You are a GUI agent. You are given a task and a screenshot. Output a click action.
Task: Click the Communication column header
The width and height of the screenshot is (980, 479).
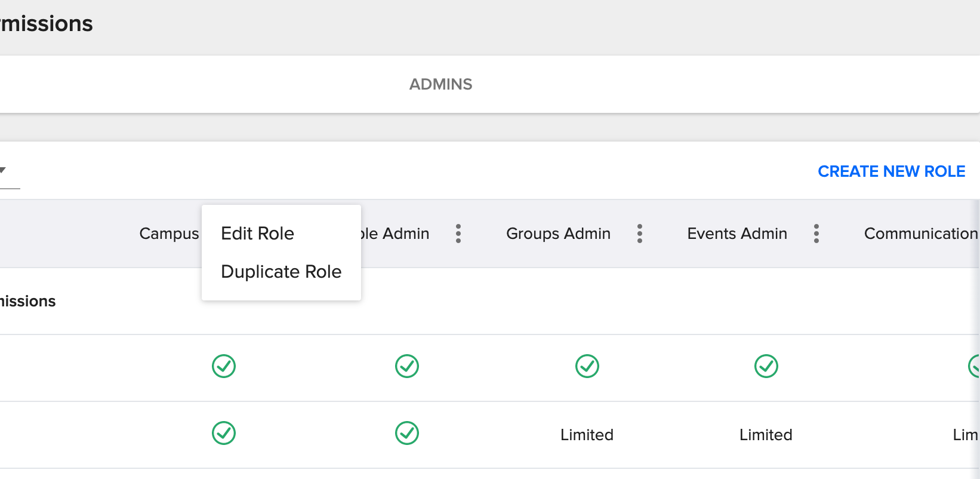[x=920, y=234]
